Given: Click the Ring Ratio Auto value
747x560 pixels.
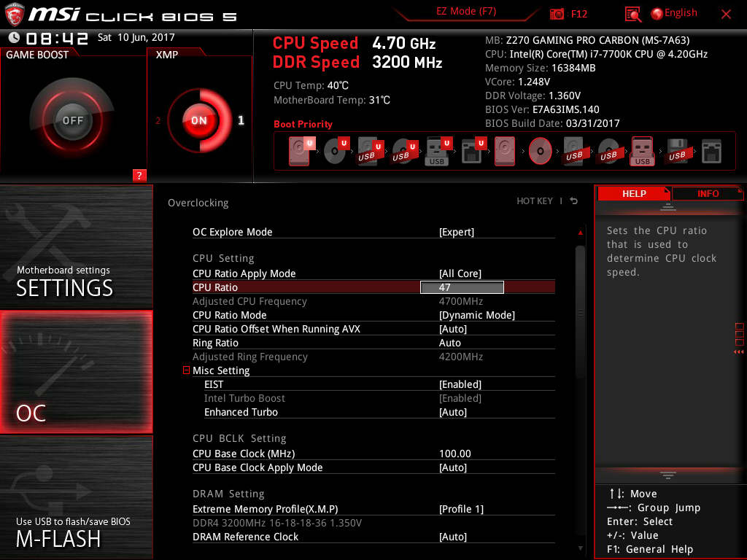Looking at the screenshot, I should (449, 343).
